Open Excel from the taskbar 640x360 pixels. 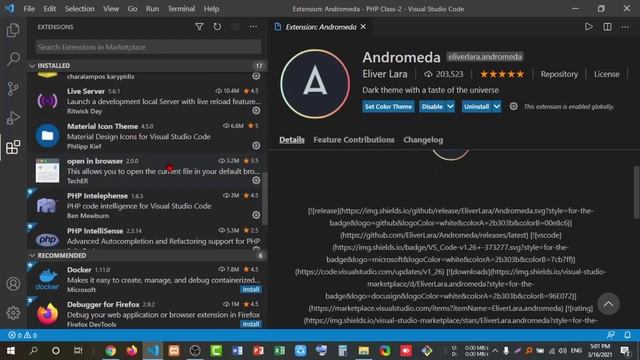coord(279,351)
